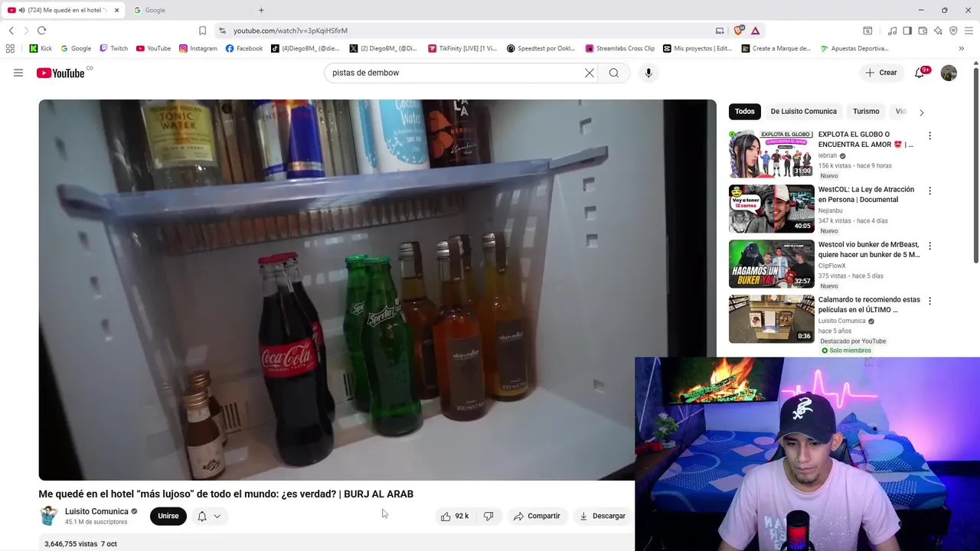Open the VPN shield icon

(x=953, y=31)
